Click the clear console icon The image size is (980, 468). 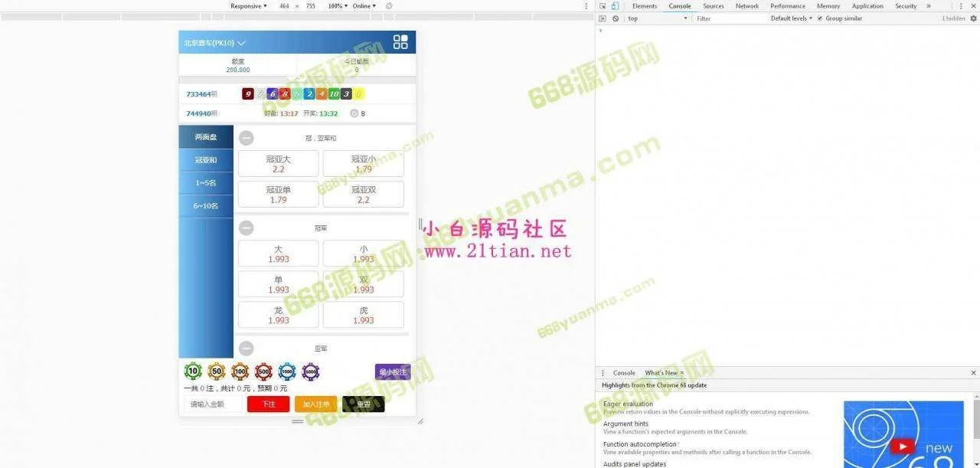pyautogui.click(x=615, y=18)
